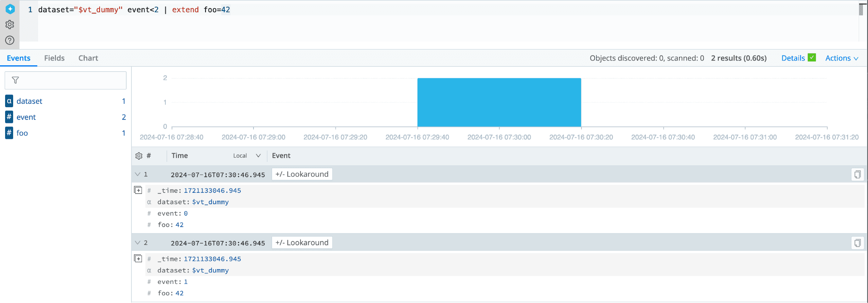The width and height of the screenshot is (868, 303).
Task: Copy event 1 using clipboard icon
Action: tap(857, 175)
